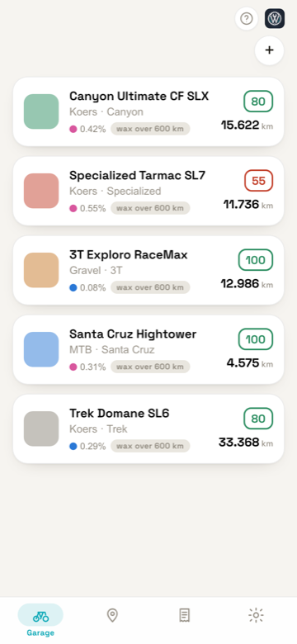Image resolution: width=297 pixels, height=644 pixels.
Task: Click the red 55 score badge
Action: [258, 181]
